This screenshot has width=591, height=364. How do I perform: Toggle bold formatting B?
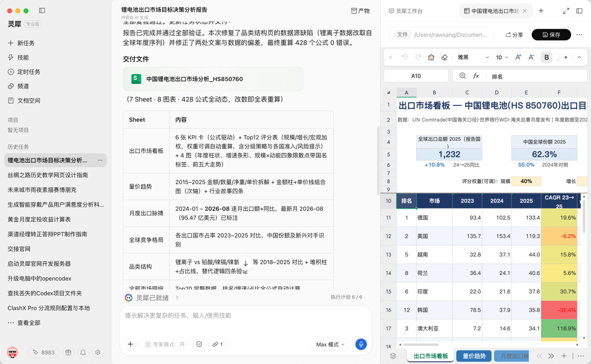tap(546, 57)
